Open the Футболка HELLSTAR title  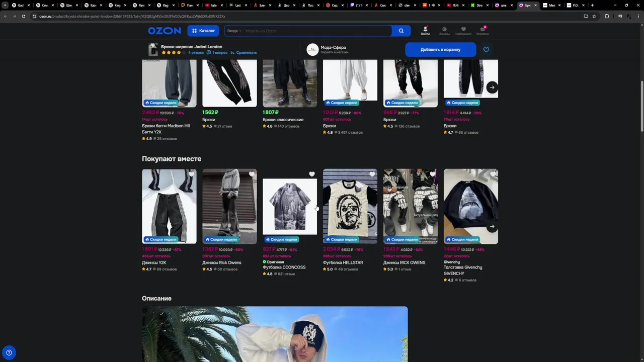click(343, 262)
